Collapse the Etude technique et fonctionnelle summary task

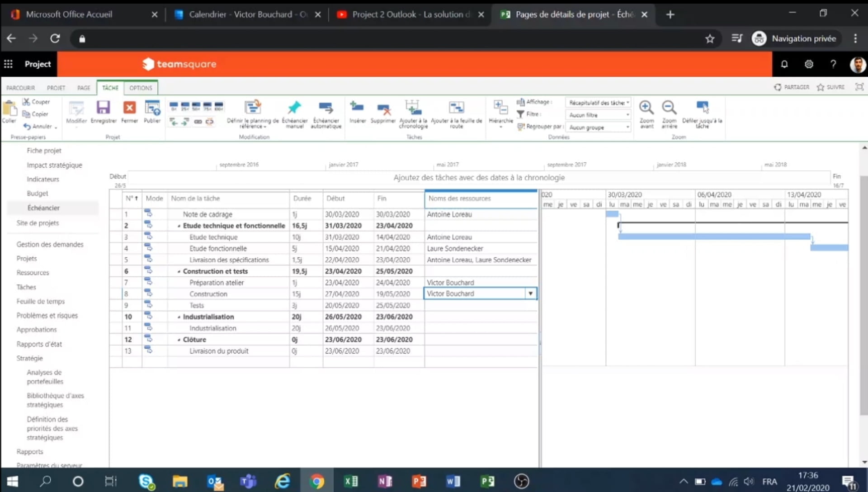[179, 226]
